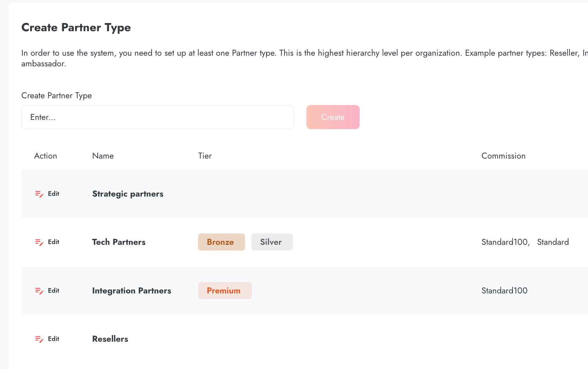Open editing via the icon next to Integration Partners

[39, 291]
